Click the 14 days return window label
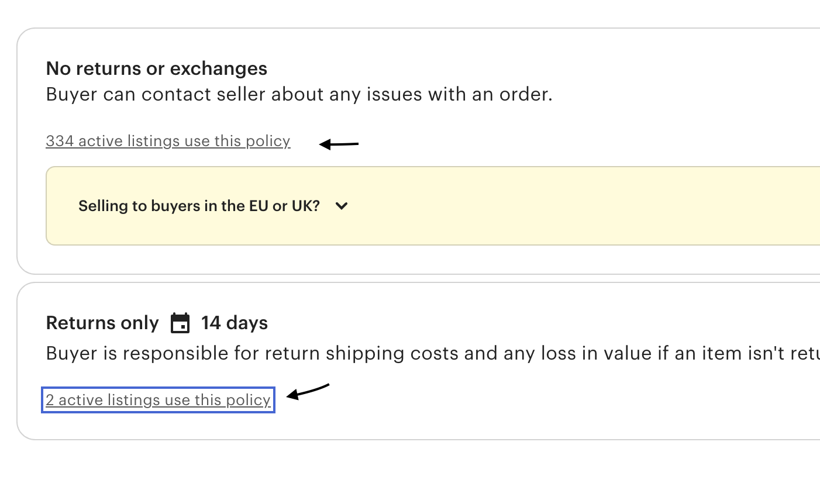The image size is (820, 504). tap(235, 323)
